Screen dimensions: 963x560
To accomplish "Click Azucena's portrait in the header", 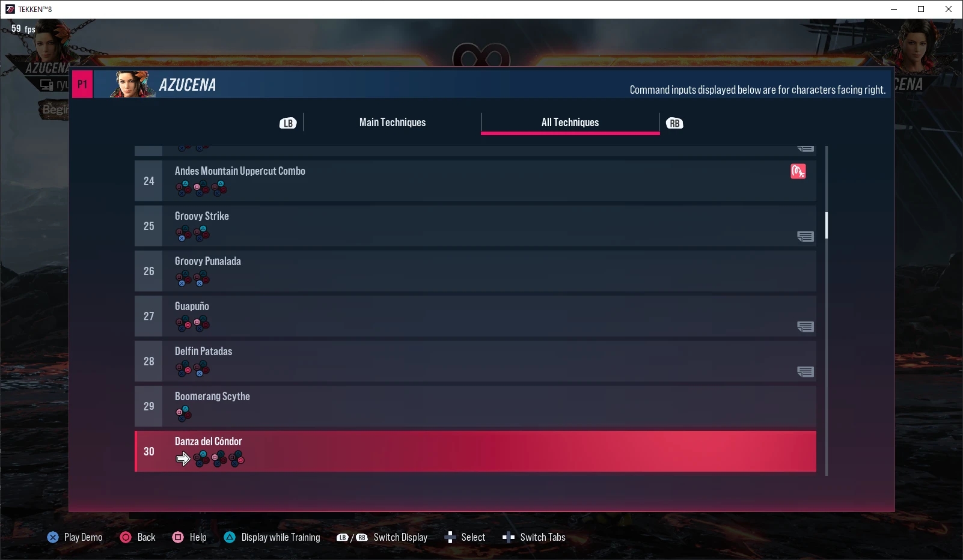I will (x=132, y=84).
